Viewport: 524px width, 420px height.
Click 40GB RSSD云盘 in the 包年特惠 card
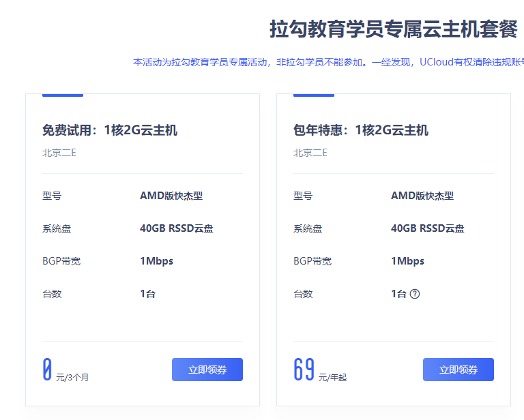pyautogui.click(x=428, y=228)
